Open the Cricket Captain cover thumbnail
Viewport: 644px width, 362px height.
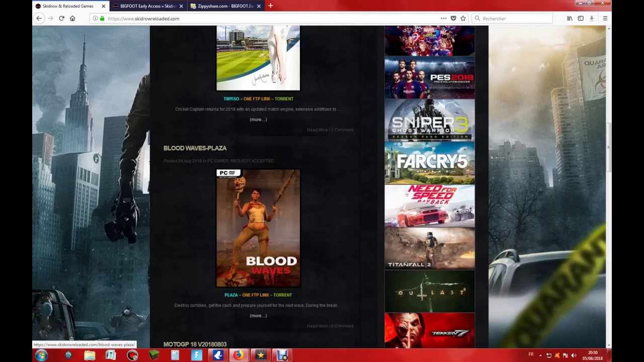click(x=258, y=58)
